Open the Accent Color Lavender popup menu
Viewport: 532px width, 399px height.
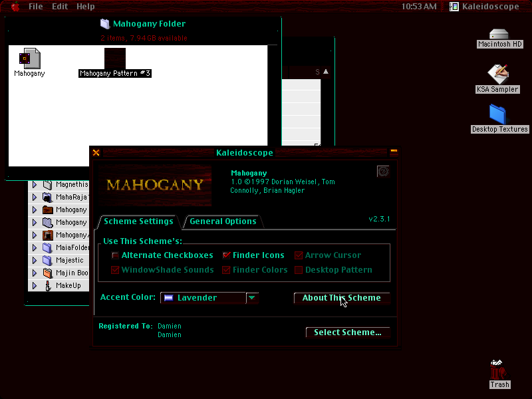tap(209, 297)
